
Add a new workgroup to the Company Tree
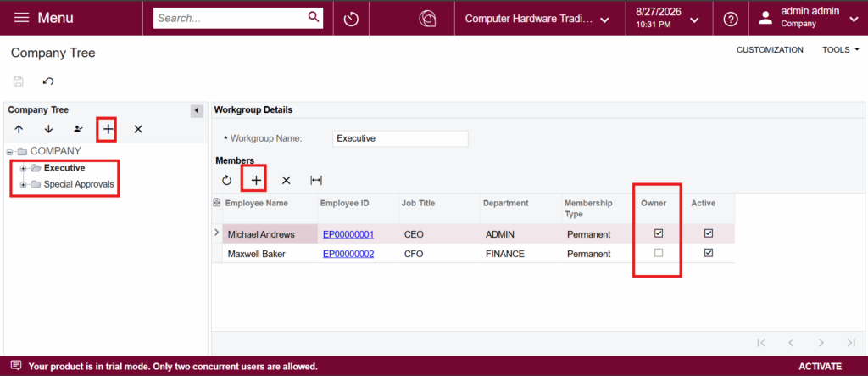coord(108,129)
